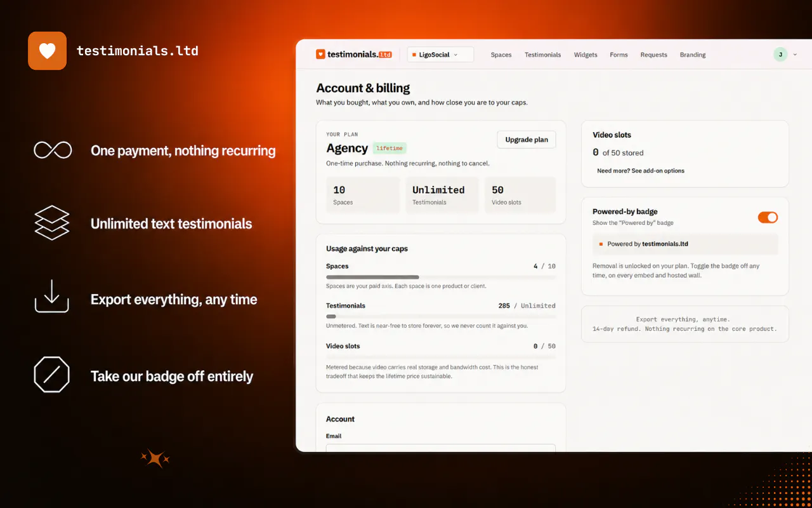
Task: Click the stacked layers icon
Action: [51, 223]
